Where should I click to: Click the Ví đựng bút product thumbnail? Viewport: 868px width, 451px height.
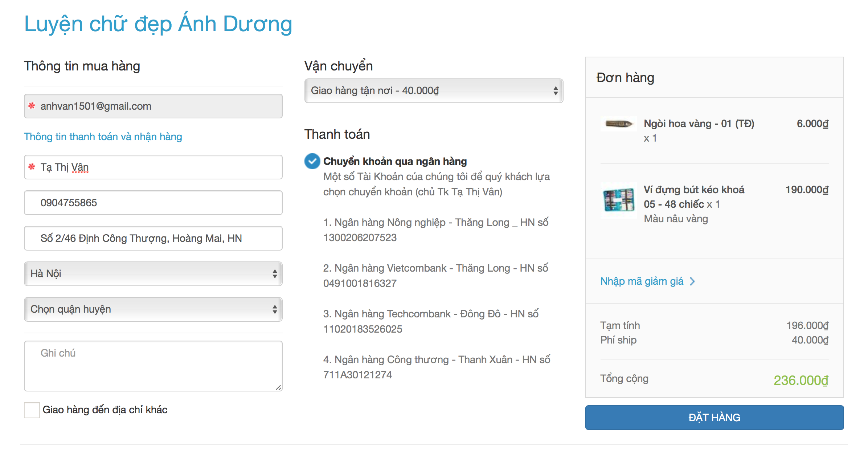(x=618, y=200)
